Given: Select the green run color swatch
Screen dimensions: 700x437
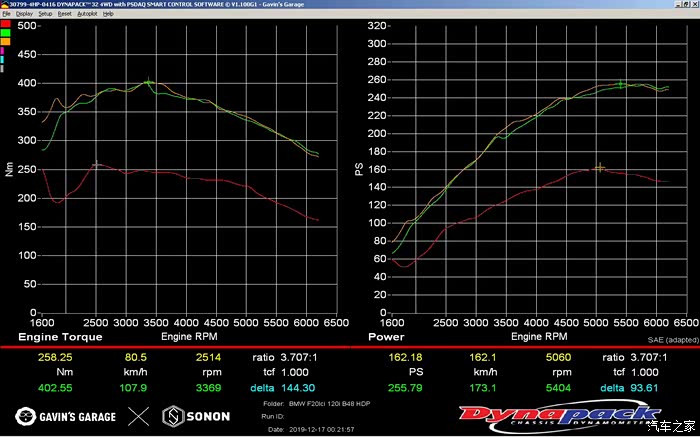Looking at the screenshot, I should point(4,33).
